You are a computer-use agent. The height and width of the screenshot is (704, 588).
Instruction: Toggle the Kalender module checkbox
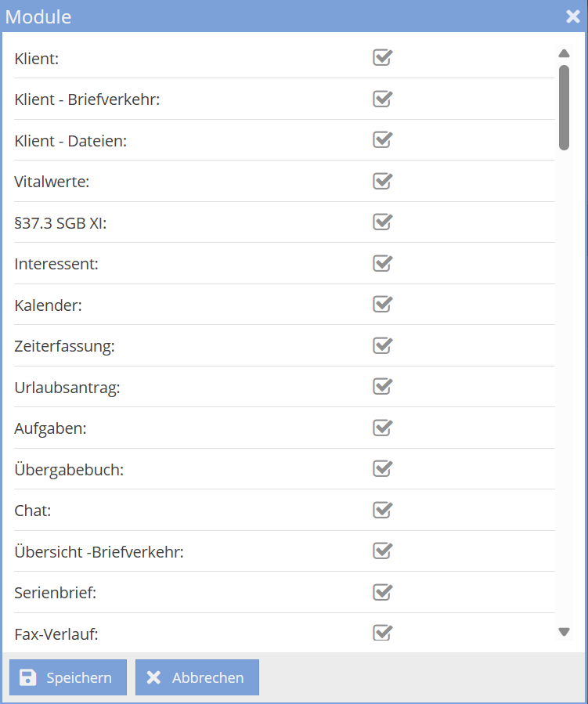382,305
